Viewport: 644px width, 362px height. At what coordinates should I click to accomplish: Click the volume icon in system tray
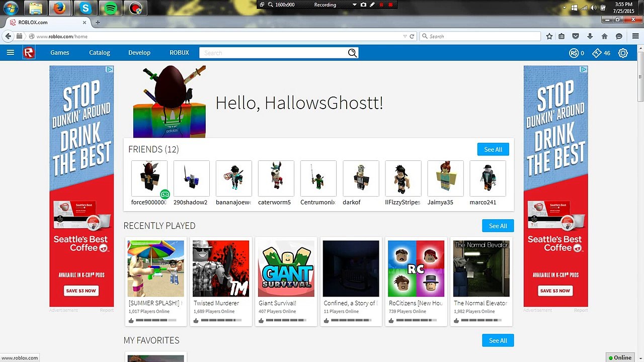pos(594,8)
